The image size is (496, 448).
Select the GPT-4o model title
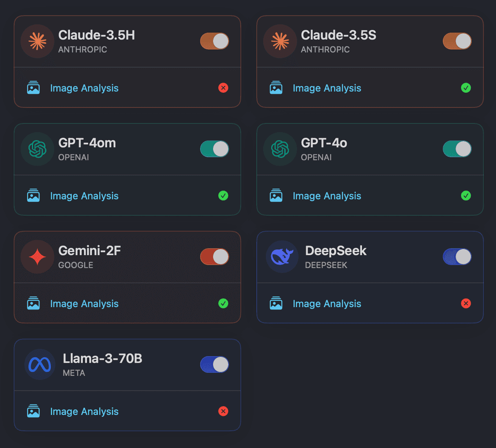click(x=324, y=143)
